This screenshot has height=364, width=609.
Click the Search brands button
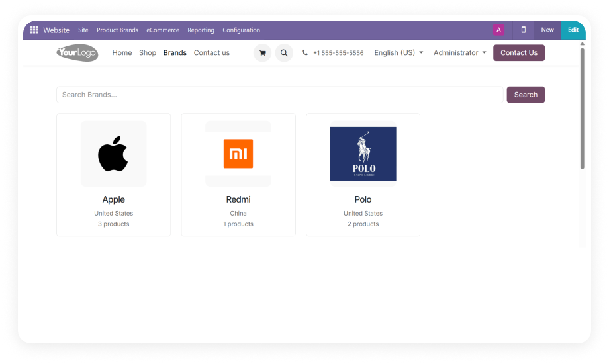[x=526, y=95]
